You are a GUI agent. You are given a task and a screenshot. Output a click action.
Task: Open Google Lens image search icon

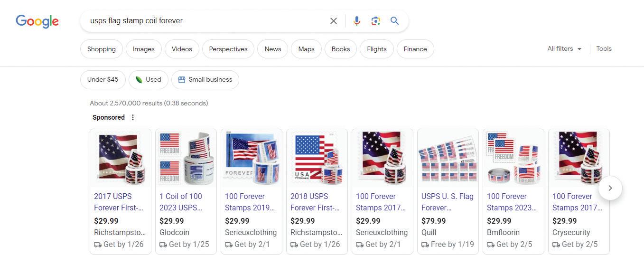tap(376, 21)
